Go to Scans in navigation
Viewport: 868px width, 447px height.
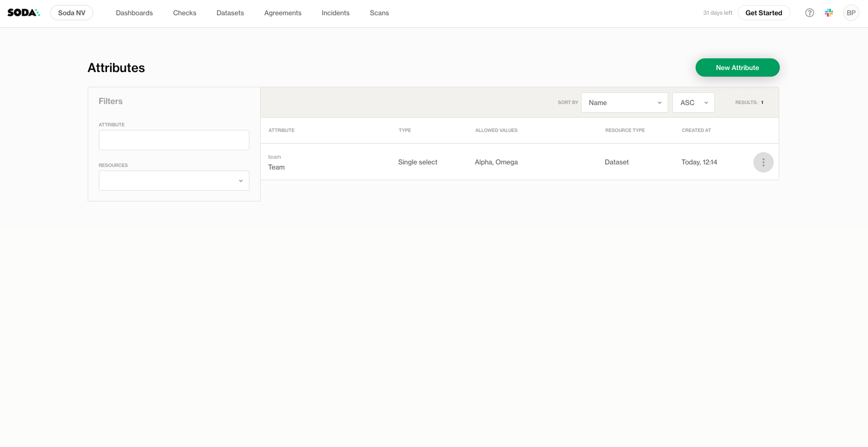tap(379, 13)
